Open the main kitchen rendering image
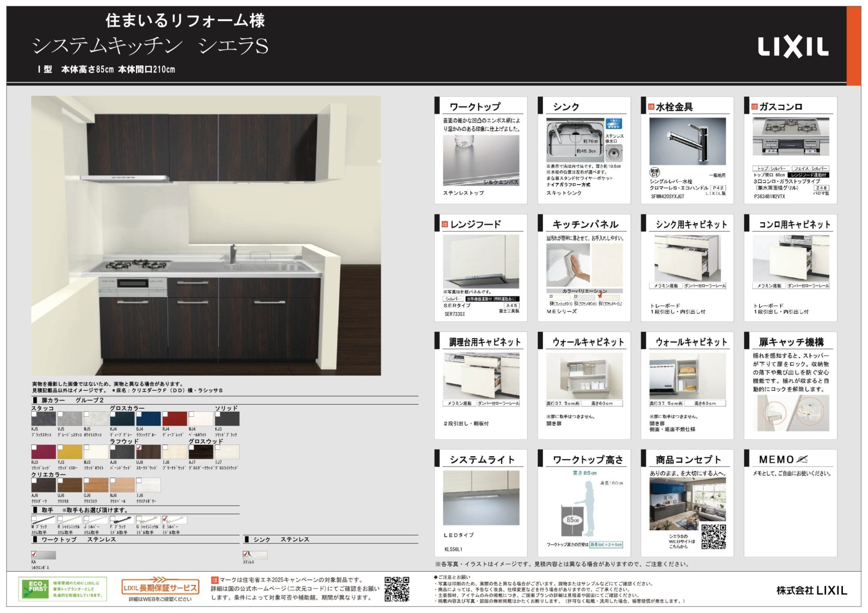 [x=206, y=235]
